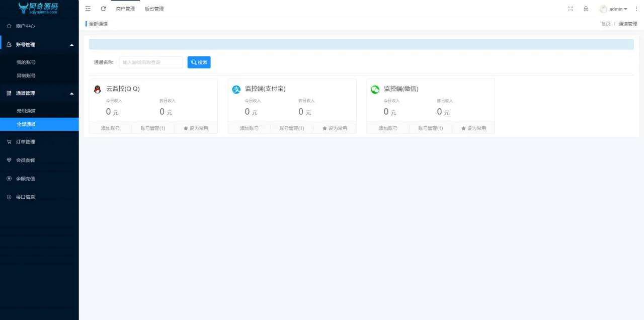
Task: Click the 搜索 search button
Action: [x=199, y=62]
